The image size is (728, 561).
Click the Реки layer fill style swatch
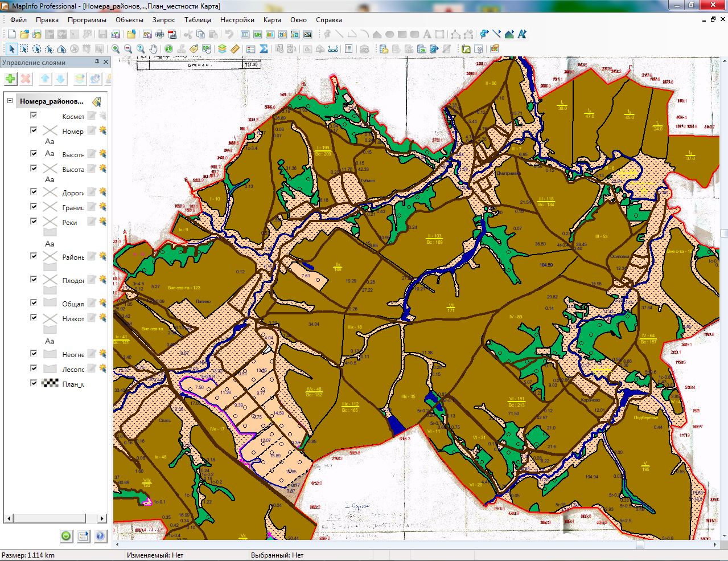[x=50, y=232]
